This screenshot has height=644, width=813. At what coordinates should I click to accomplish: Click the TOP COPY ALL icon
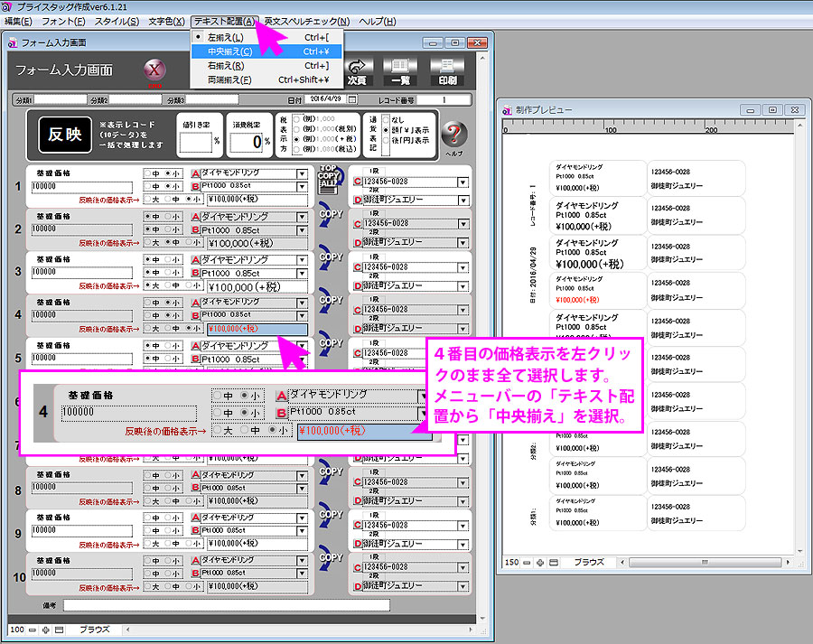pyautogui.click(x=330, y=178)
